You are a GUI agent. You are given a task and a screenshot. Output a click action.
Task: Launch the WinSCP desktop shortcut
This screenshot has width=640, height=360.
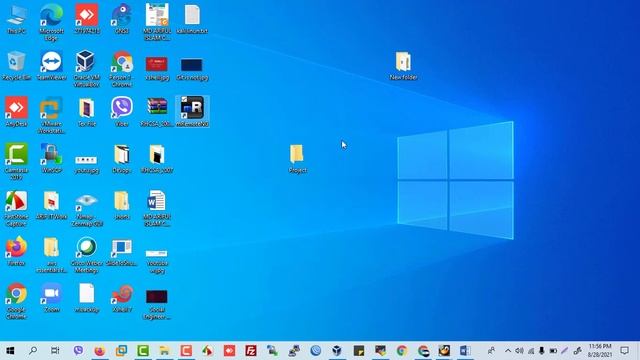click(x=51, y=158)
